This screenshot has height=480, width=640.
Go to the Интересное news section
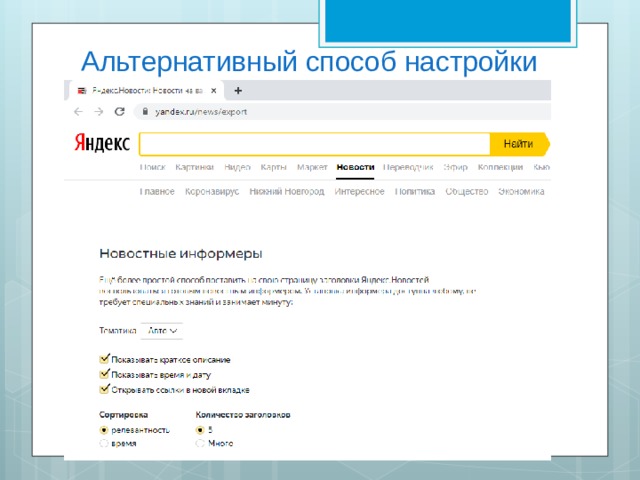click(360, 191)
